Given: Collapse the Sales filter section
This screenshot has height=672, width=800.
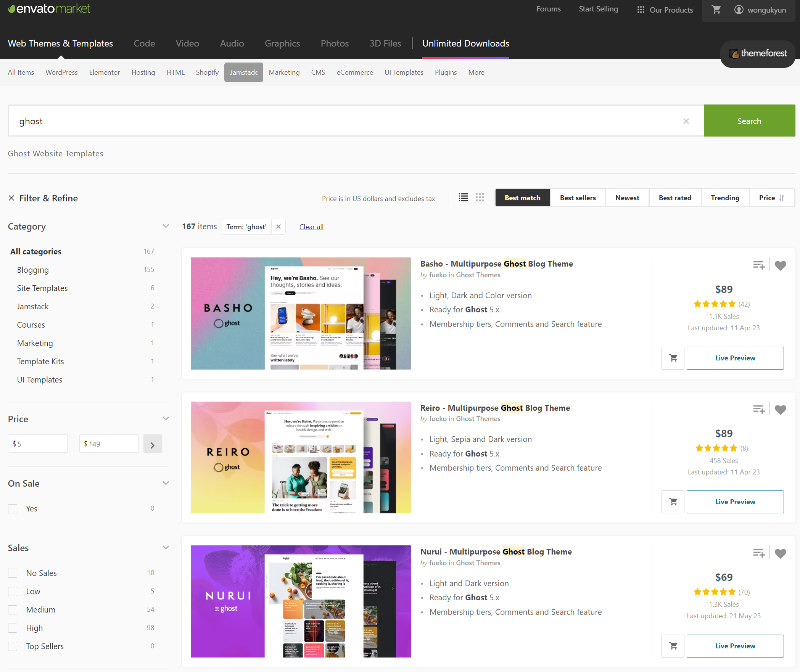Looking at the screenshot, I should pyautogui.click(x=166, y=548).
